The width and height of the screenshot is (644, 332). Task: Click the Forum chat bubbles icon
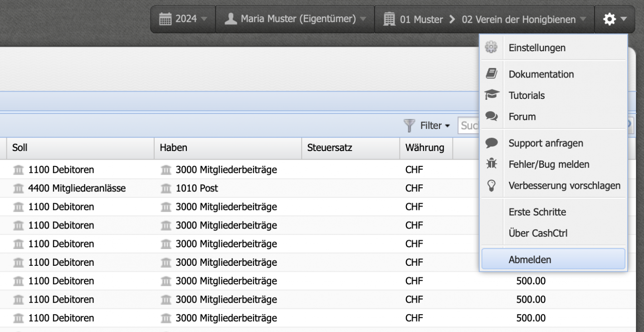pyautogui.click(x=491, y=117)
